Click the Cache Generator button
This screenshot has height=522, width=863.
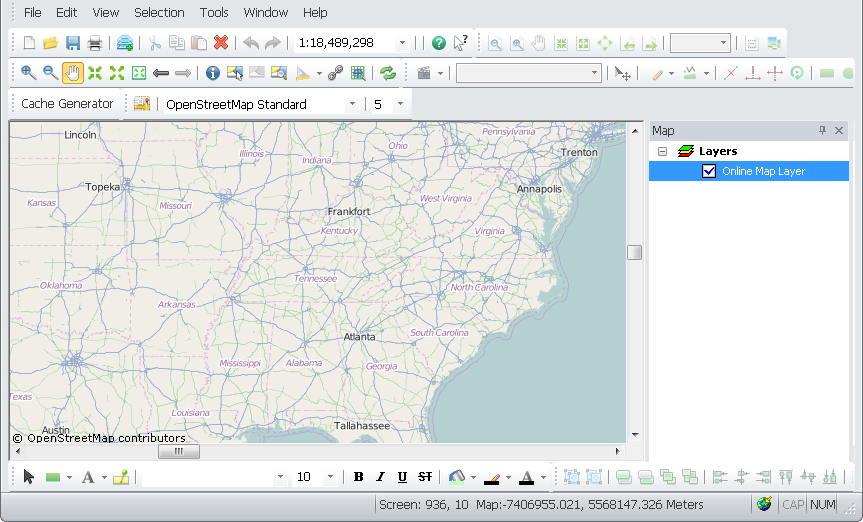[x=67, y=104]
